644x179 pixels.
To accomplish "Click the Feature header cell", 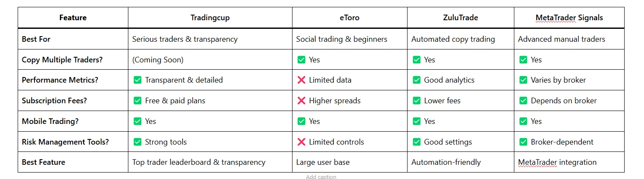I will point(73,18).
